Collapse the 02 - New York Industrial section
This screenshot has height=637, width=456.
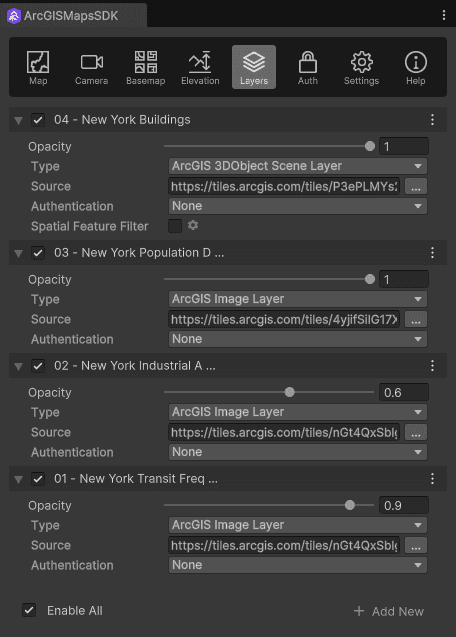[x=18, y=366]
